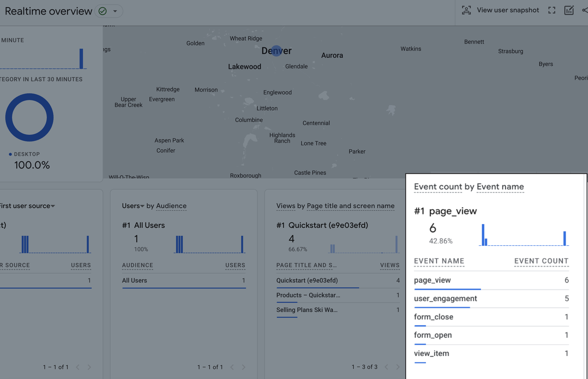Click the Audience dimension link
The image size is (588, 379).
[171, 206]
